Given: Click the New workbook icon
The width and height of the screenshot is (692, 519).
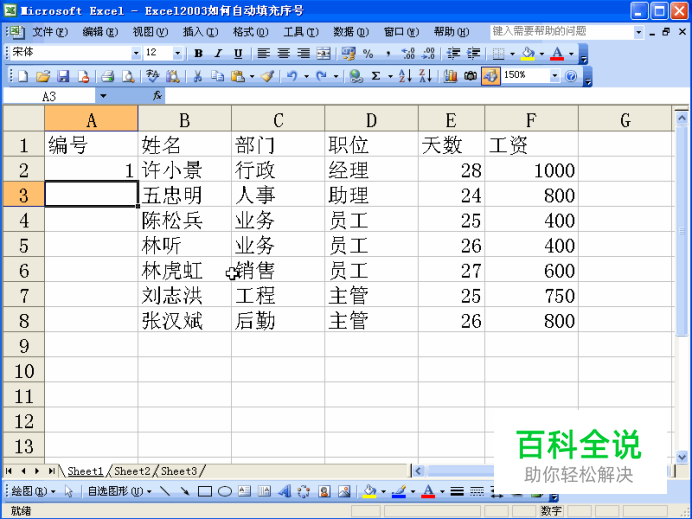Looking at the screenshot, I should 23,76.
